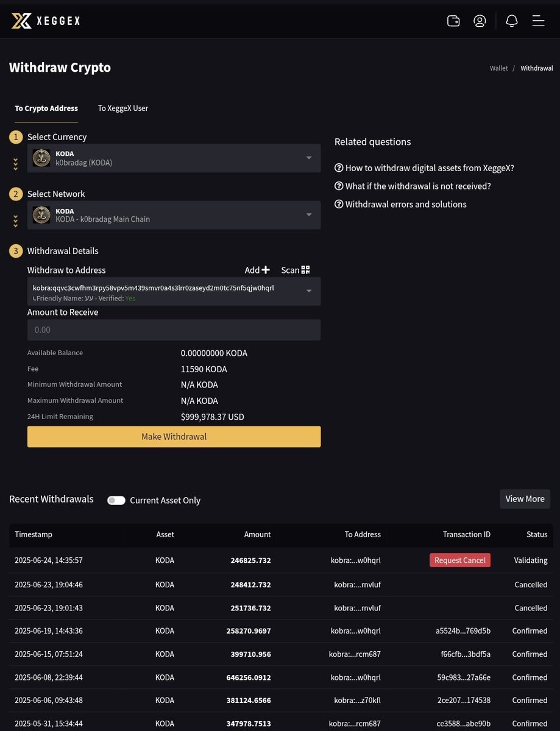The image size is (560, 731).
Task: Click Make Withdrawal button
Action: [174, 437]
